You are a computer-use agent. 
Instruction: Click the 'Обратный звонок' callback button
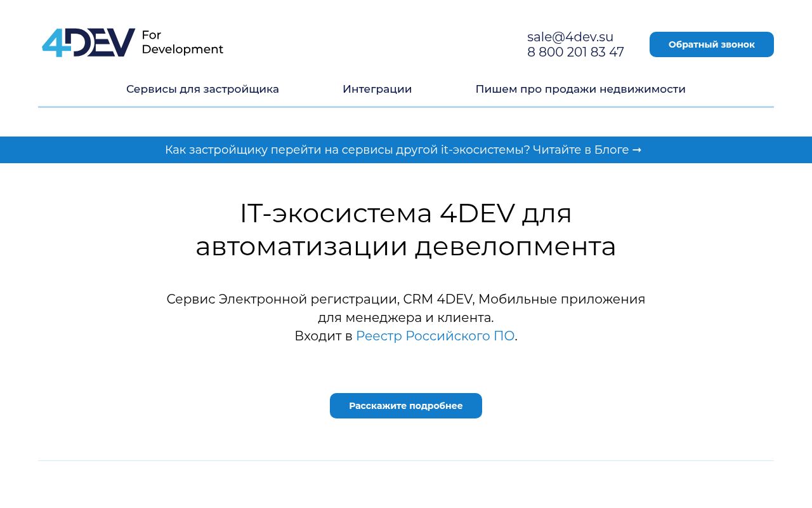click(x=711, y=44)
